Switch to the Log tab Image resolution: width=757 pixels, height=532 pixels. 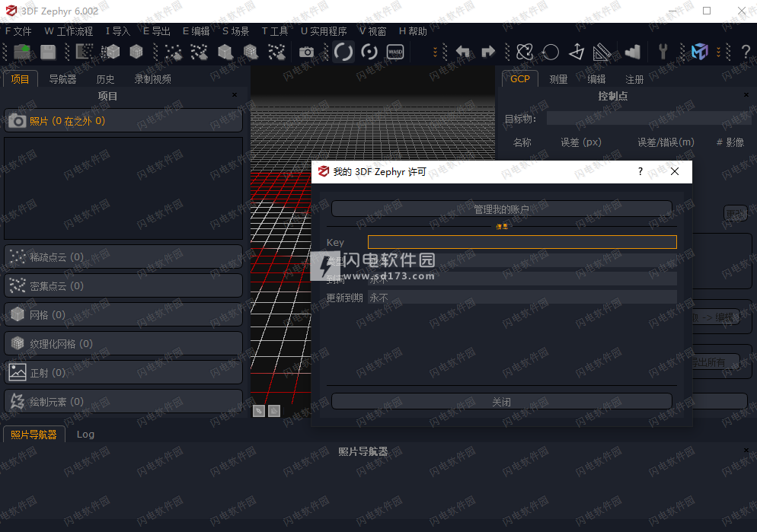tap(85, 435)
